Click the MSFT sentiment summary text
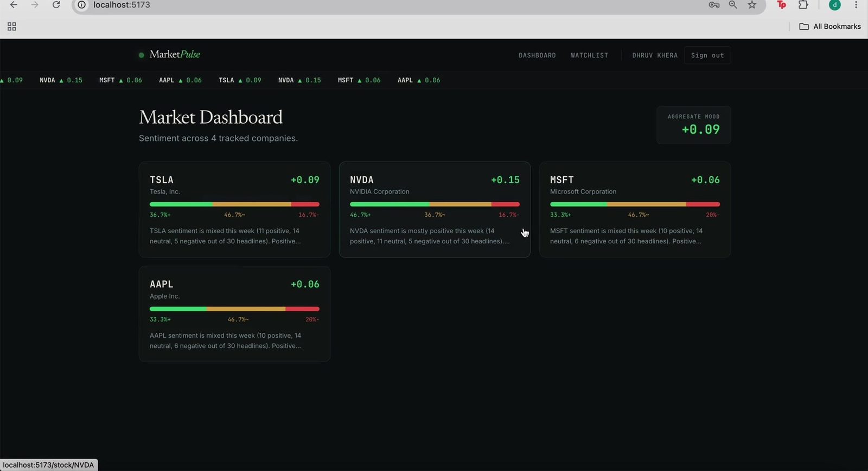The image size is (868, 471). 627,236
